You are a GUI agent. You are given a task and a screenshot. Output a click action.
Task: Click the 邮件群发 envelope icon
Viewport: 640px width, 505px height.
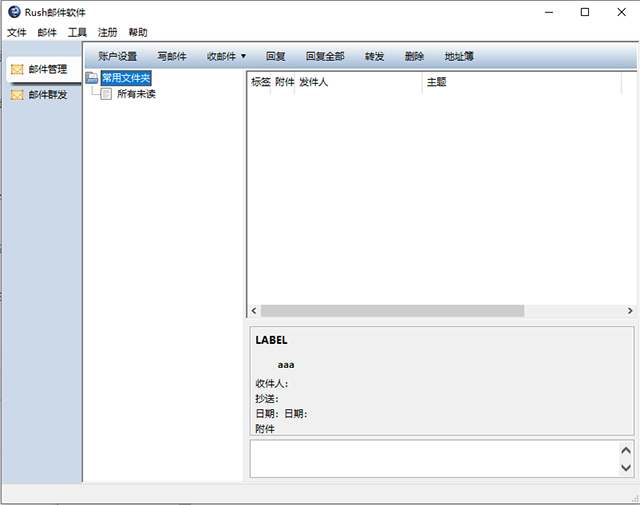(x=17, y=95)
